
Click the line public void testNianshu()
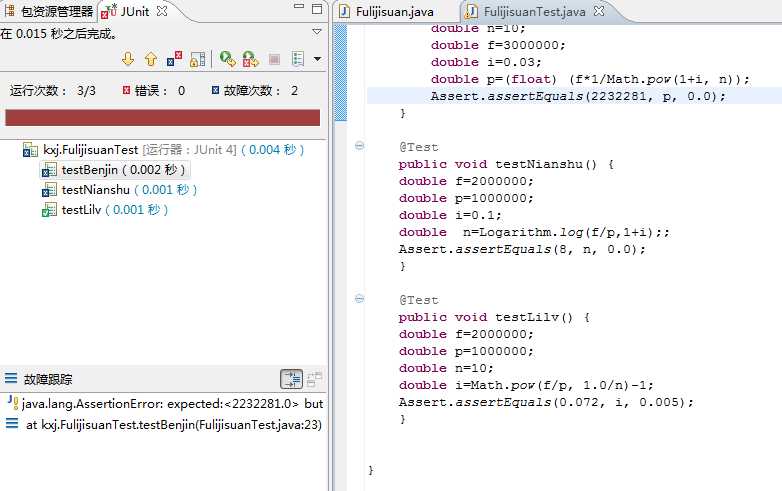[506, 164]
